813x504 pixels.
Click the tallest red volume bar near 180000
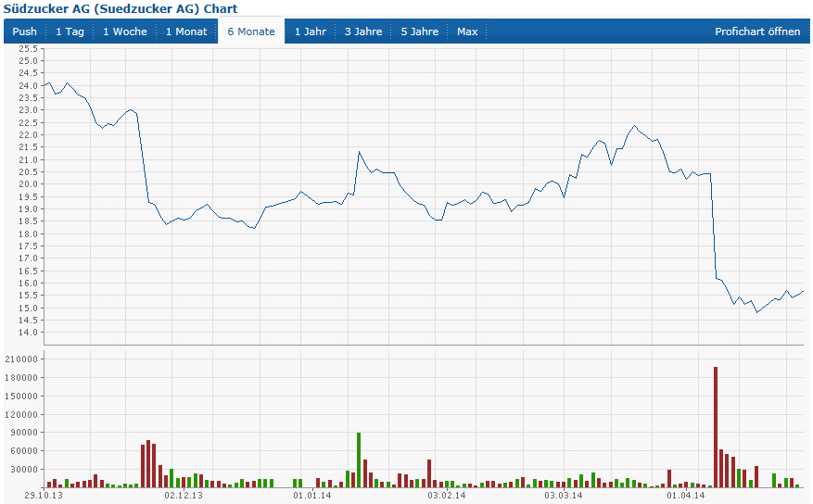(716, 427)
